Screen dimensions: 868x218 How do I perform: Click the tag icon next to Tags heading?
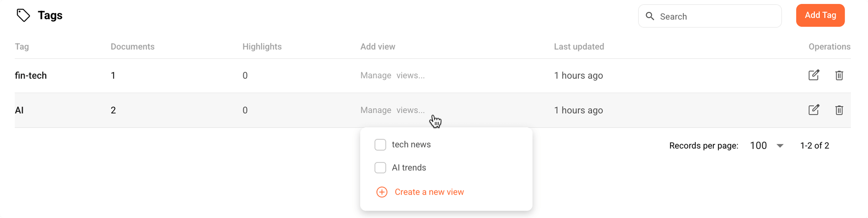pos(23,15)
